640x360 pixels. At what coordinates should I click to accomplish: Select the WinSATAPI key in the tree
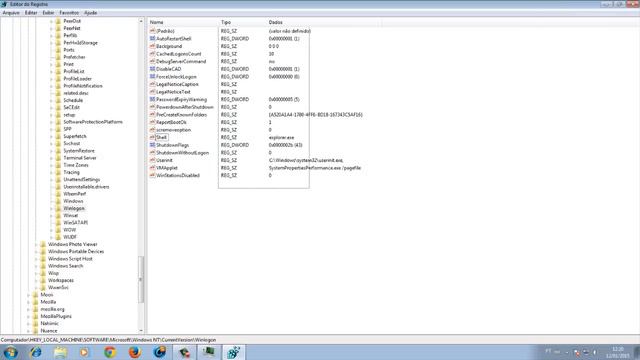coord(76,222)
